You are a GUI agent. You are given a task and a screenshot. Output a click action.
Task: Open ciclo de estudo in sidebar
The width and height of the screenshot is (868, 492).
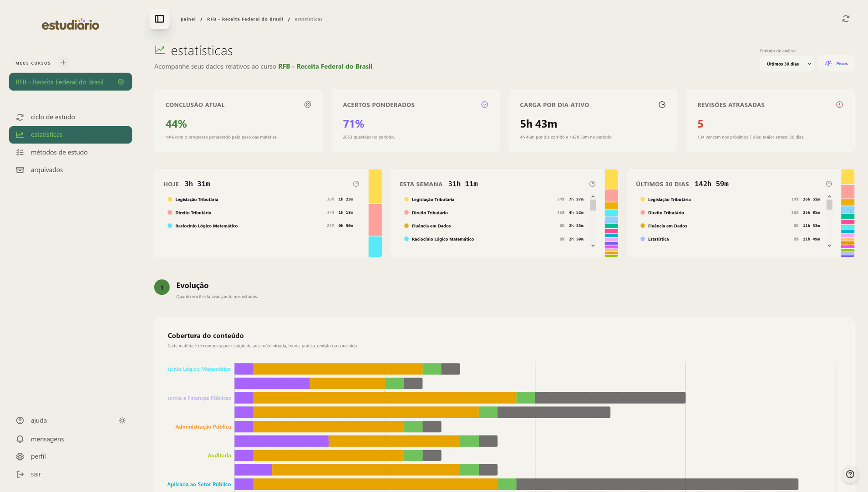71,117
